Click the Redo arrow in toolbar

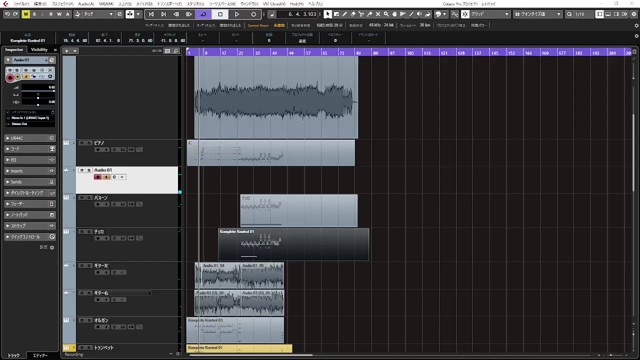pyautogui.click(x=15, y=14)
